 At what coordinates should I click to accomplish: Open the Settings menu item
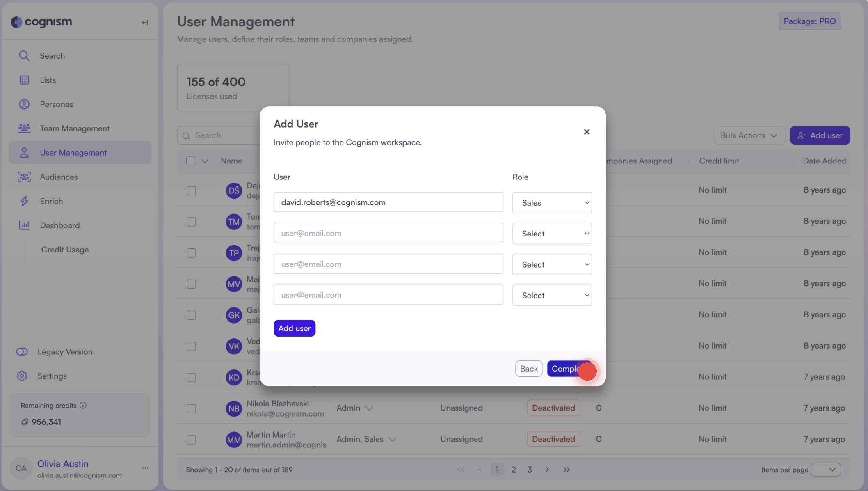pos(53,376)
